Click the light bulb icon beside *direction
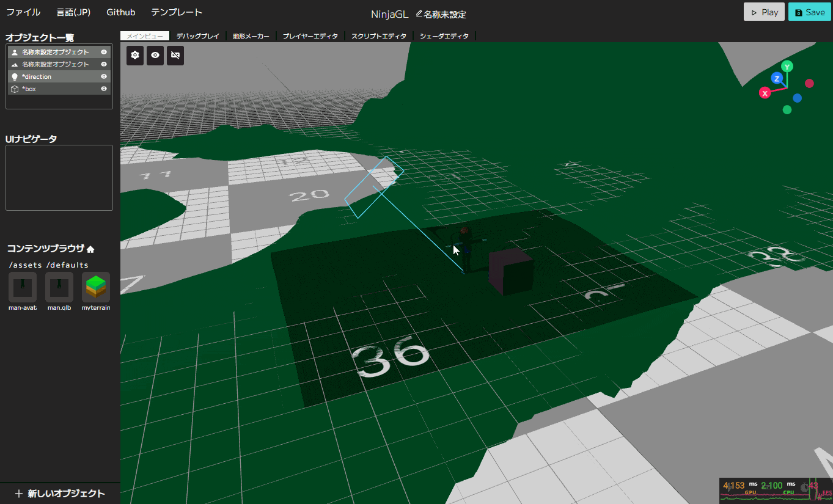 point(13,76)
